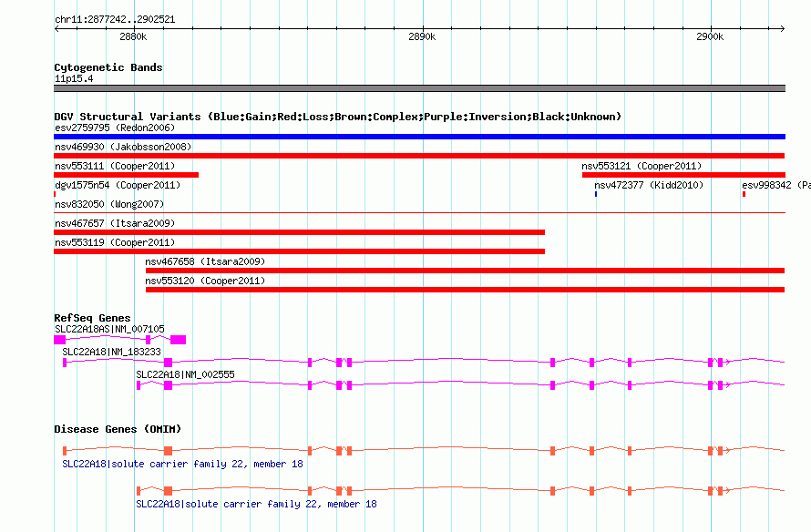Image resolution: width=811 pixels, height=532 pixels.
Task: Click the magenta NM_183233 transcript line
Action: [x=424, y=363]
